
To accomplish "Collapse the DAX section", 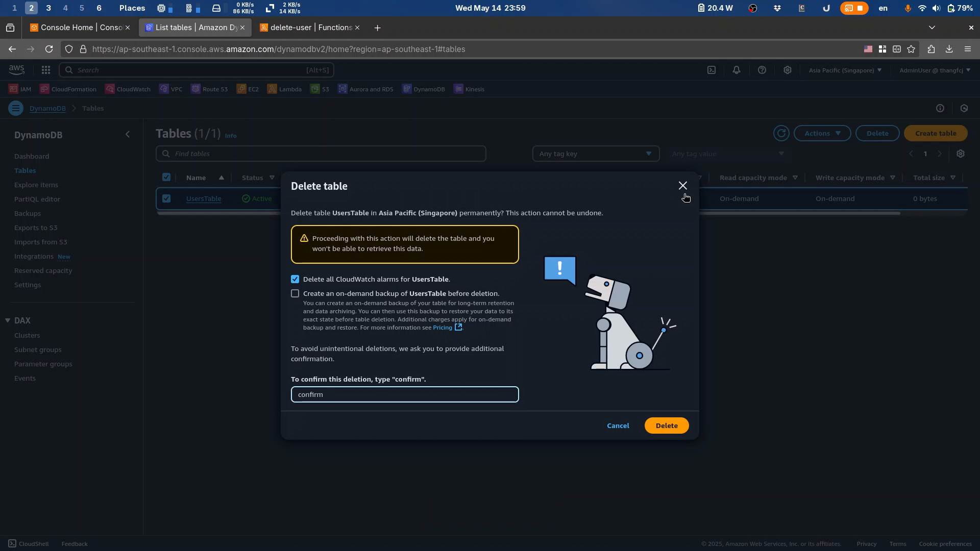I will click(x=8, y=320).
